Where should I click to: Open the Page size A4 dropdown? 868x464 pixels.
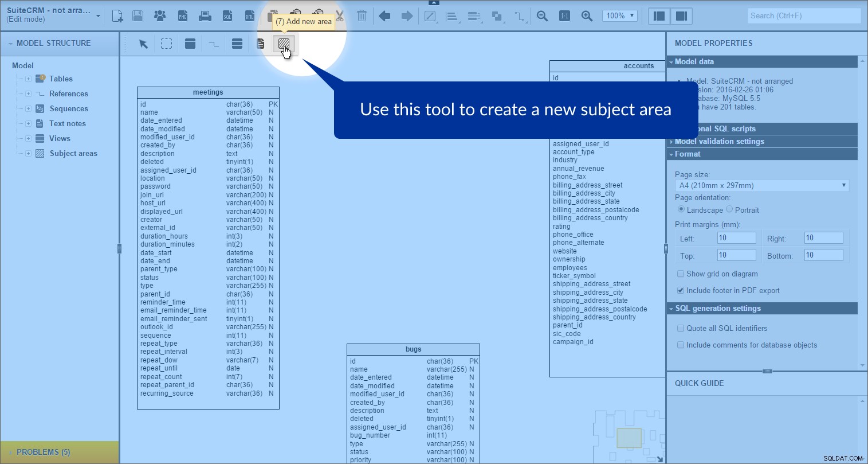tap(762, 185)
